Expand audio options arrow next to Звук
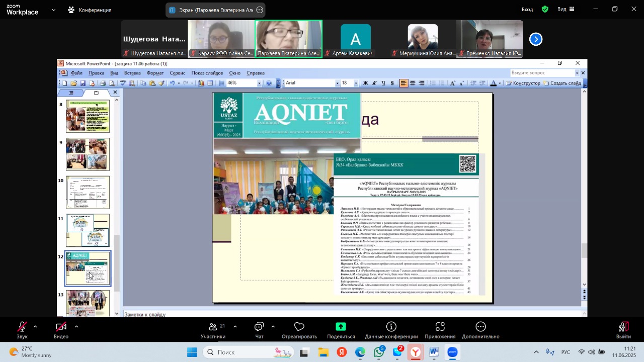The height and width of the screenshot is (362, 644). pyautogui.click(x=35, y=327)
